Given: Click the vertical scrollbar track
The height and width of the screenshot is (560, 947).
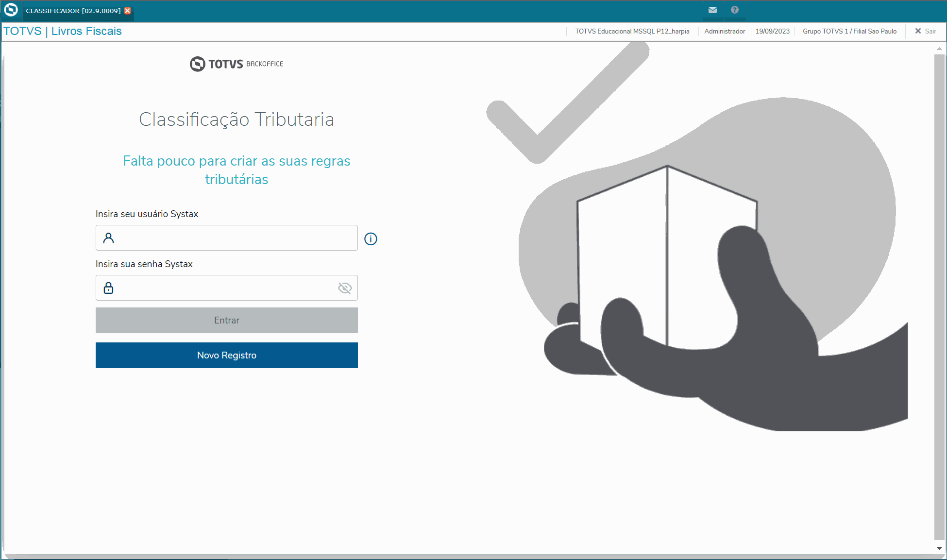Looking at the screenshot, I should coord(939,296).
